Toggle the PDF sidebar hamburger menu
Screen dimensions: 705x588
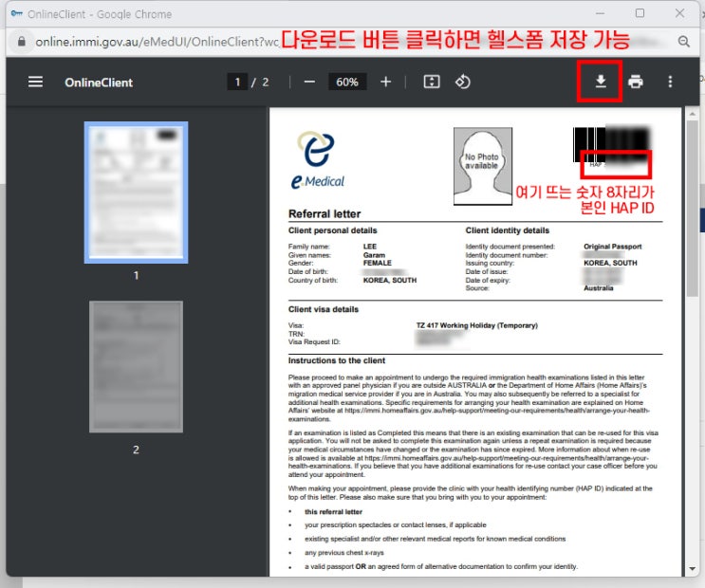pos(35,82)
